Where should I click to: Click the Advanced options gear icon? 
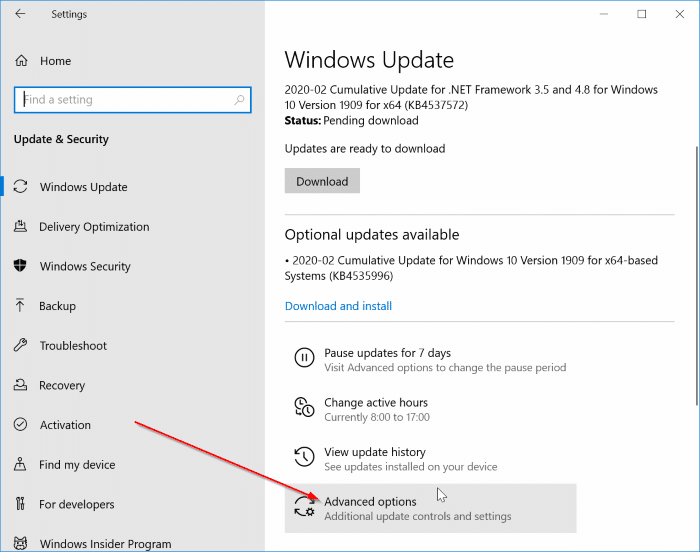(x=304, y=507)
